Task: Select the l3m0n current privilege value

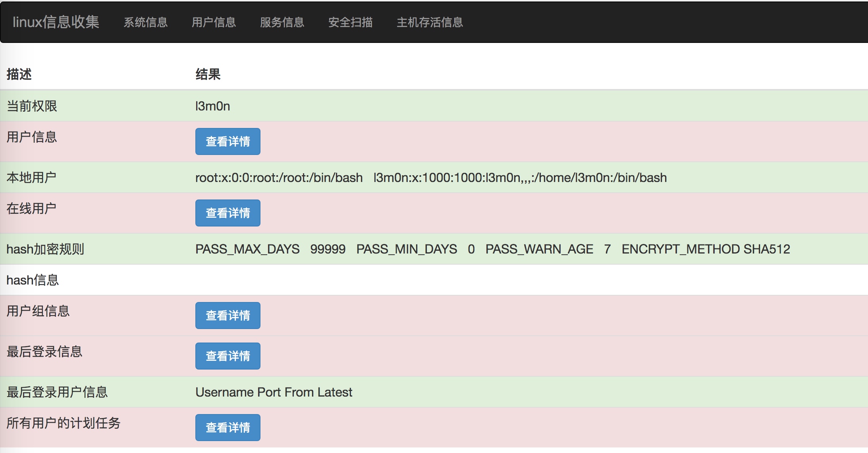Action: pyautogui.click(x=212, y=106)
